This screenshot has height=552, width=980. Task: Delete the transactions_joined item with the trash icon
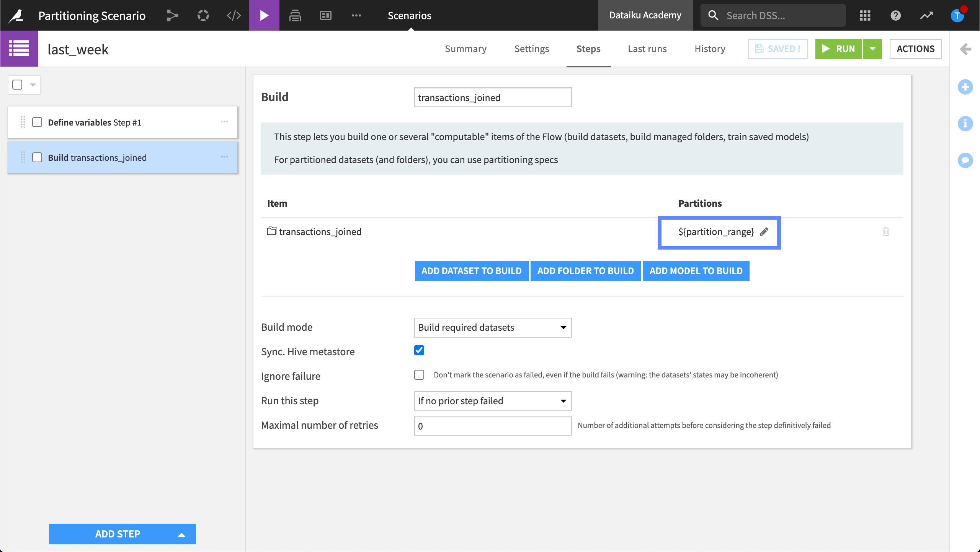click(x=885, y=232)
